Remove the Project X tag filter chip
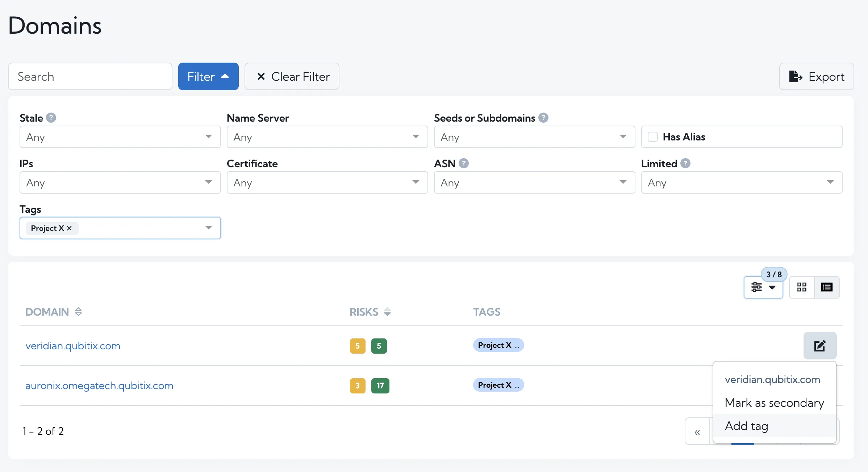Screen dimensions: 868x472 click(69, 228)
